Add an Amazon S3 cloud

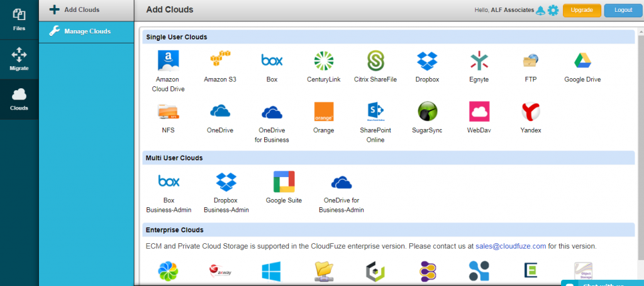(x=220, y=59)
